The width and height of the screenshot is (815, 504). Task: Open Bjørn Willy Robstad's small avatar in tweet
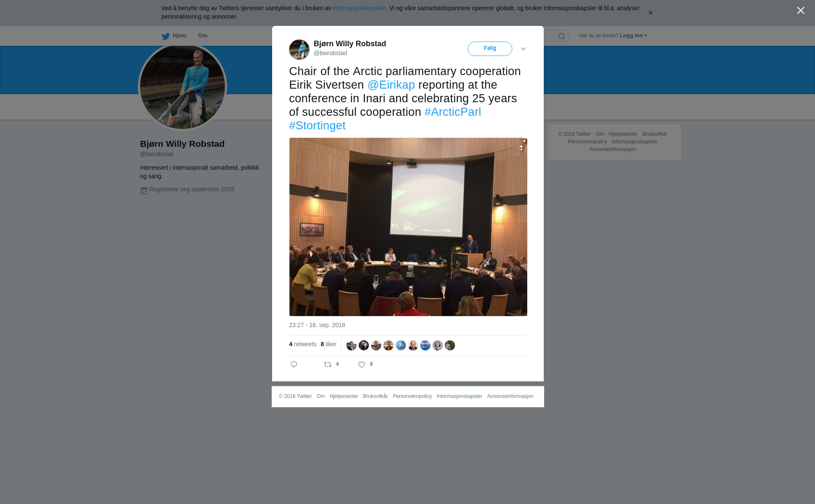point(299,50)
